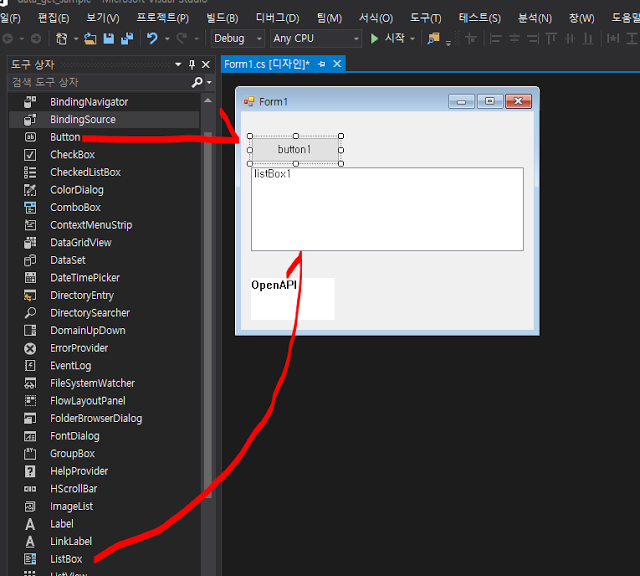
Task: Choose the FileSystemWatcher control icon
Action: tap(30, 383)
